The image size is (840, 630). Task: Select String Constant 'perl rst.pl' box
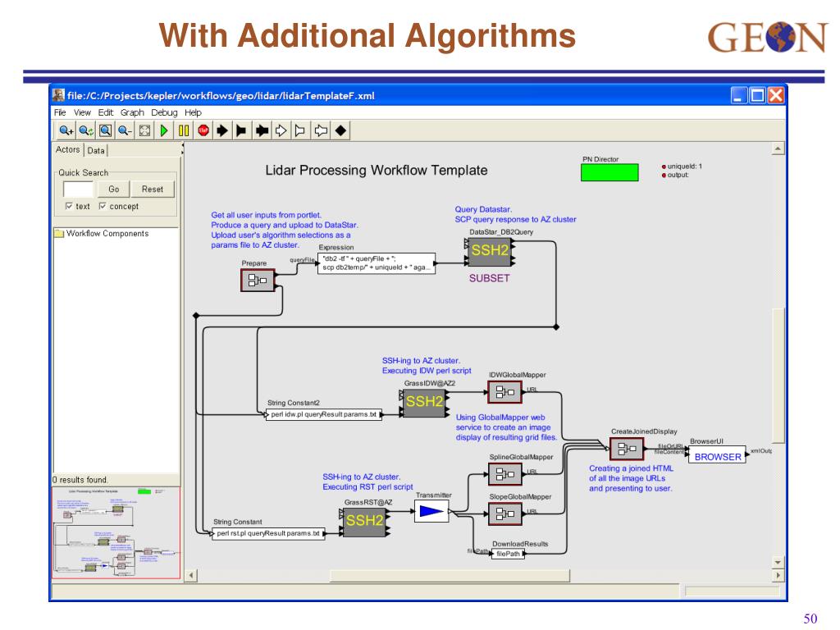268,533
